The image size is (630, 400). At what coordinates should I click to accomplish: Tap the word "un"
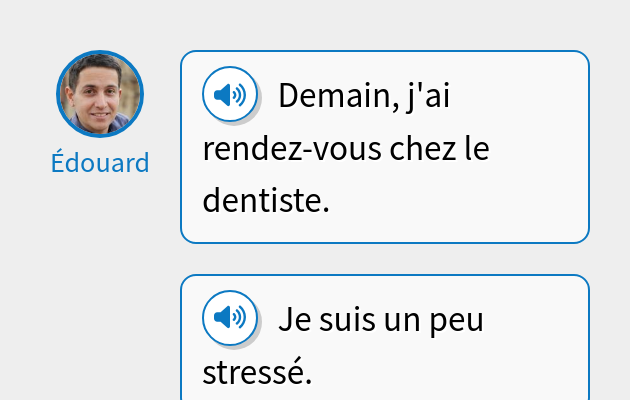click(x=405, y=320)
